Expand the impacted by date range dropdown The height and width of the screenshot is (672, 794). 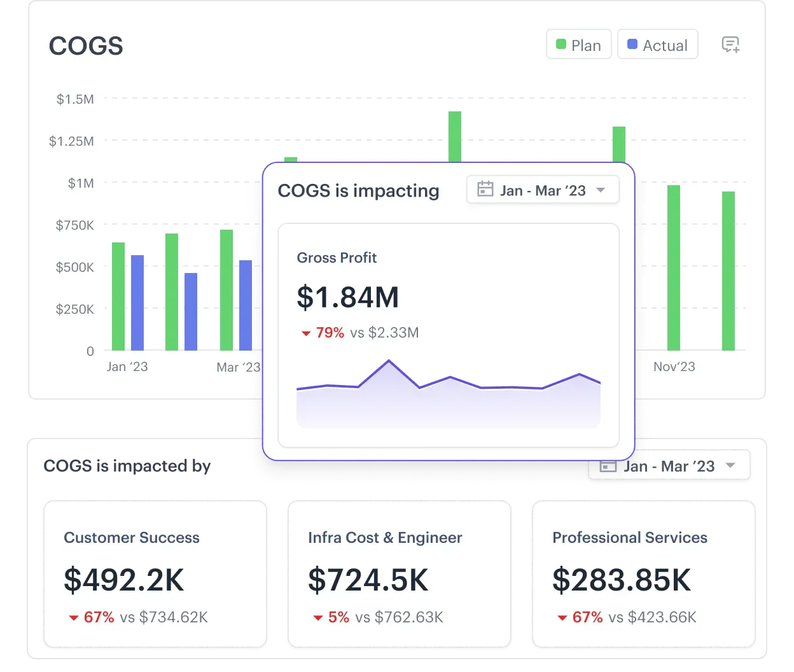pyautogui.click(x=669, y=466)
